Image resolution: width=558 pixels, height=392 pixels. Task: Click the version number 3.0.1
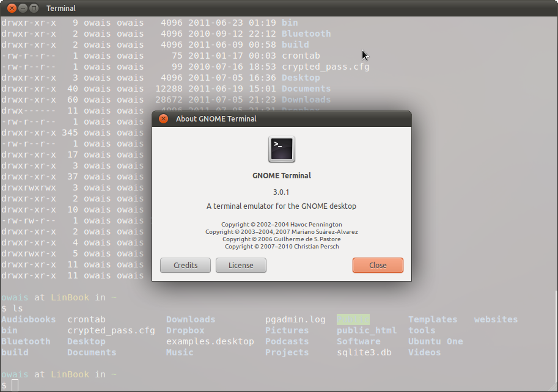point(281,192)
